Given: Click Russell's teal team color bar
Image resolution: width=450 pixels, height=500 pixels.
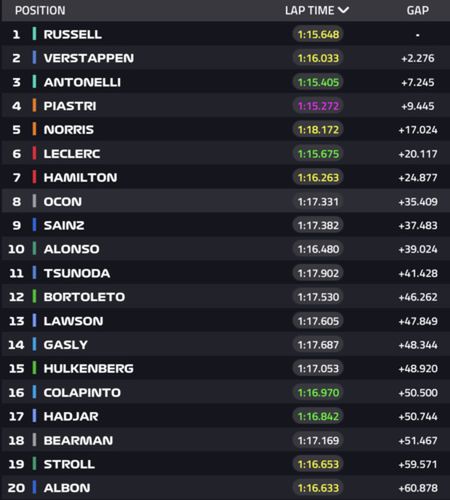Looking at the screenshot, I should [x=34, y=34].
